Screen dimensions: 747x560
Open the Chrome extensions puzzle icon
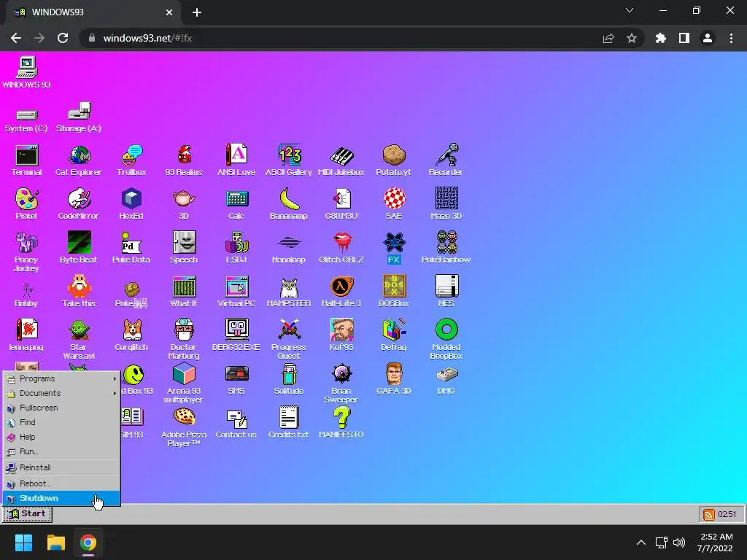click(661, 38)
